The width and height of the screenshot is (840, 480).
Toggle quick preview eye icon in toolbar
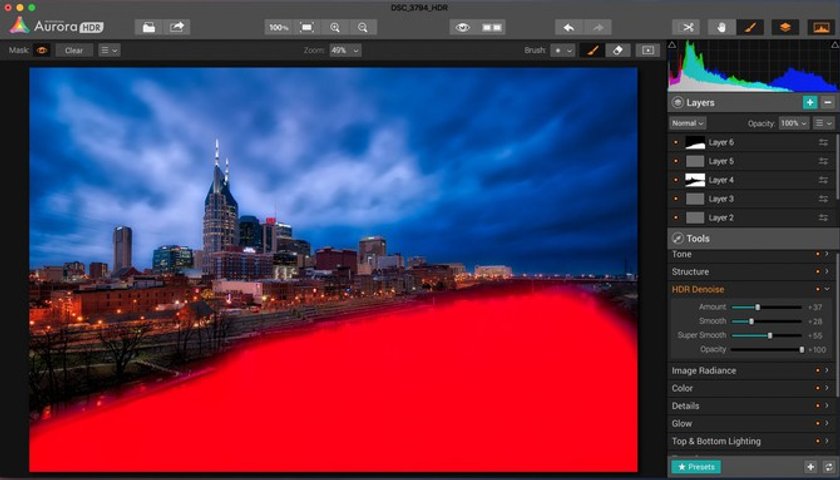(463, 27)
